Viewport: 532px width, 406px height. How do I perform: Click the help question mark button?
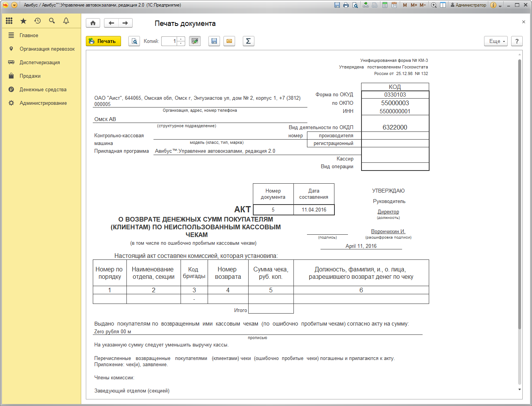click(x=517, y=41)
